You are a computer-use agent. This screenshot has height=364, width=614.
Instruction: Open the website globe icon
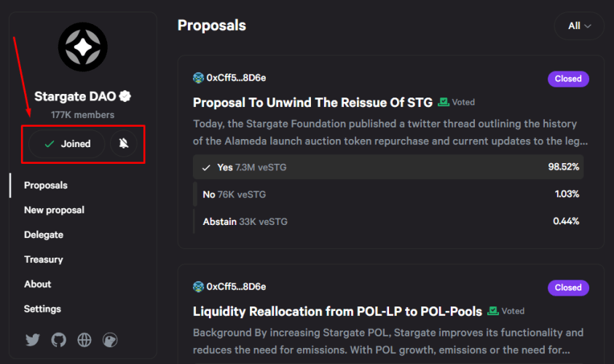click(x=84, y=340)
